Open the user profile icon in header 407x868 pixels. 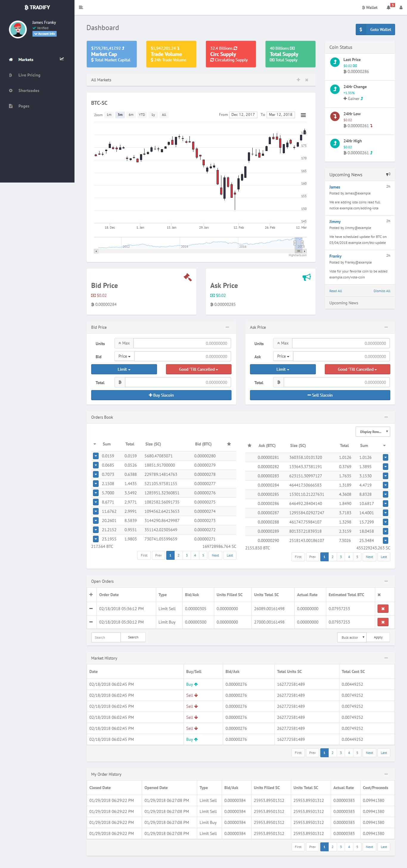tap(401, 7)
